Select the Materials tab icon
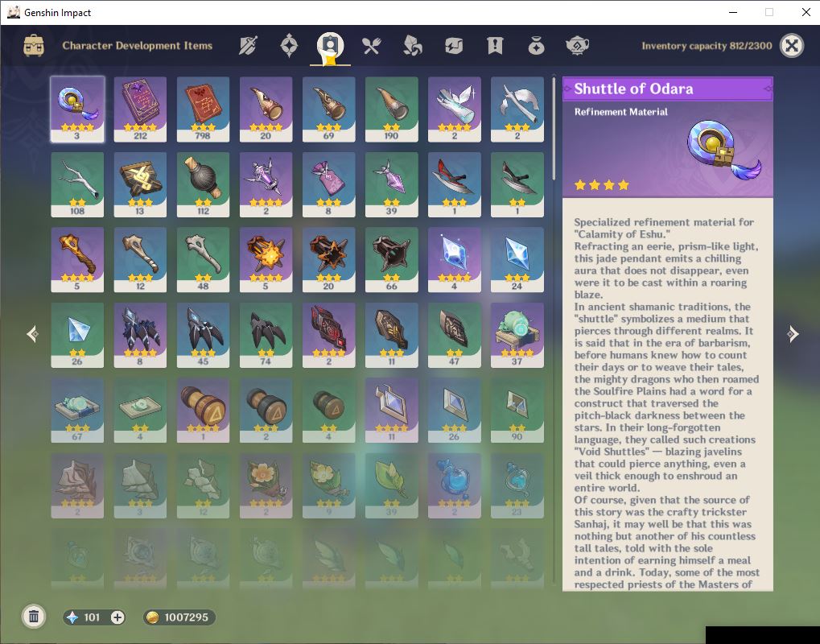The width and height of the screenshot is (820, 644). pyautogui.click(x=413, y=46)
